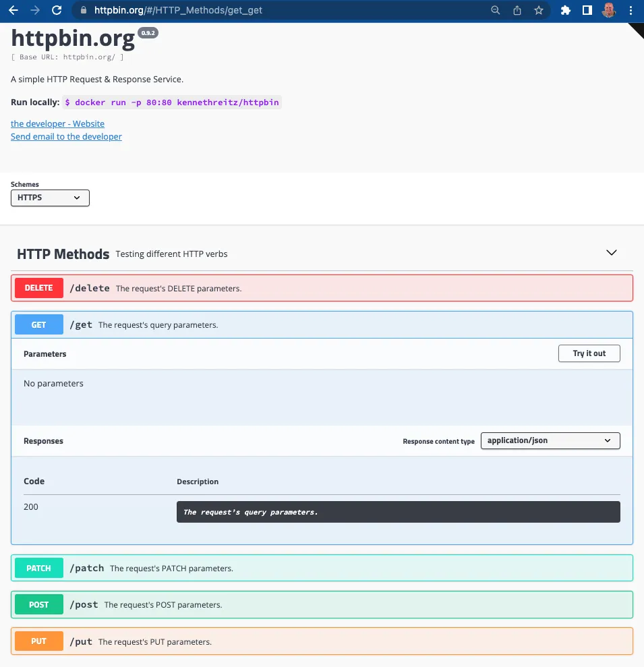This screenshot has width=644, height=667.
Task: Share this page using the share icon
Action: pos(517,10)
